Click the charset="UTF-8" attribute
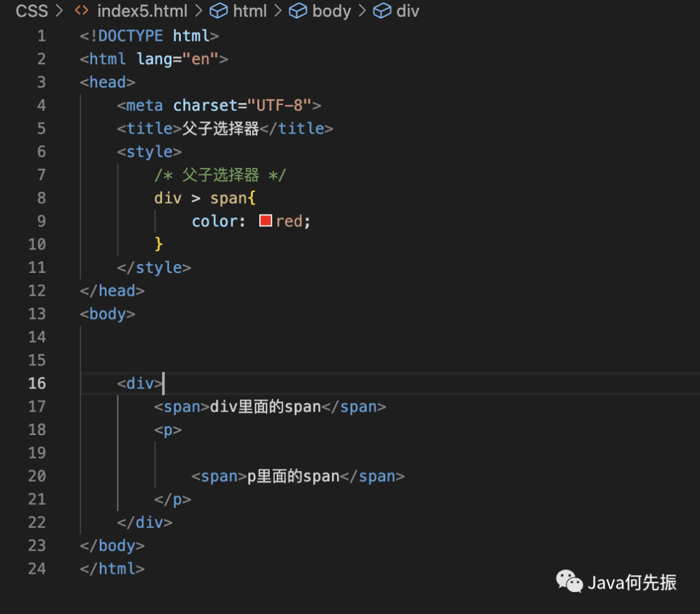Image resolution: width=700 pixels, height=614 pixels. [242, 106]
